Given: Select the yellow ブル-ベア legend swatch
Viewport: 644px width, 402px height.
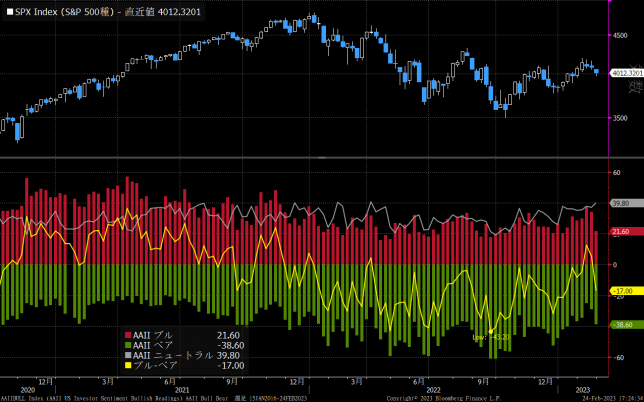Looking at the screenshot, I should coord(128,365).
